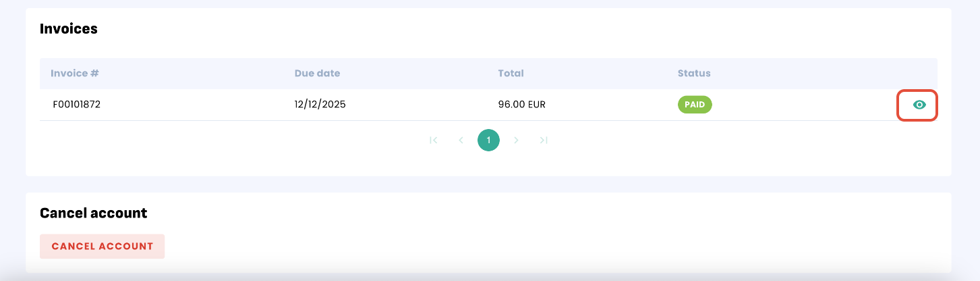Sort by the Status column header
Viewport: 980px width, 281px height.
tap(694, 73)
